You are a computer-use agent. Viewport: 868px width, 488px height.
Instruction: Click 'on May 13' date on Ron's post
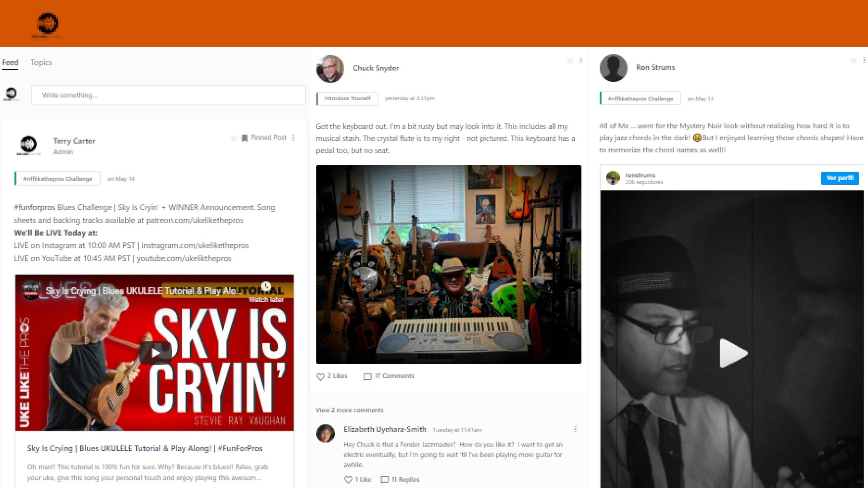point(700,99)
